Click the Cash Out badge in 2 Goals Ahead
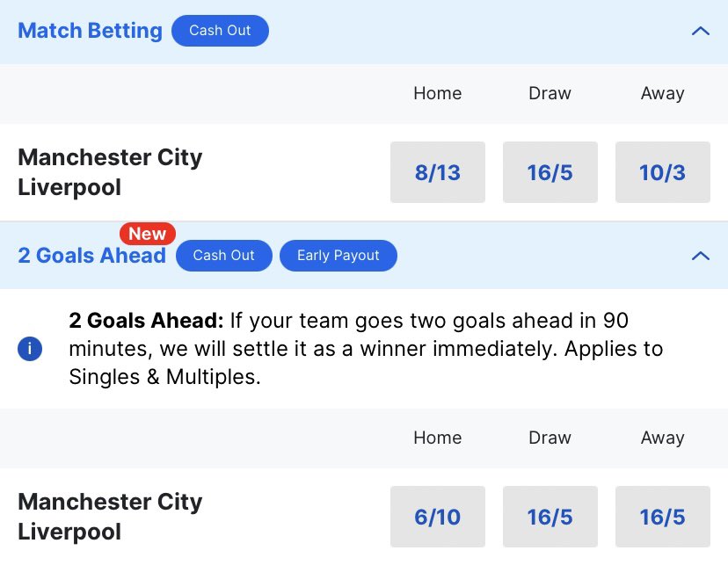The height and width of the screenshot is (565, 728). [224, 256]
